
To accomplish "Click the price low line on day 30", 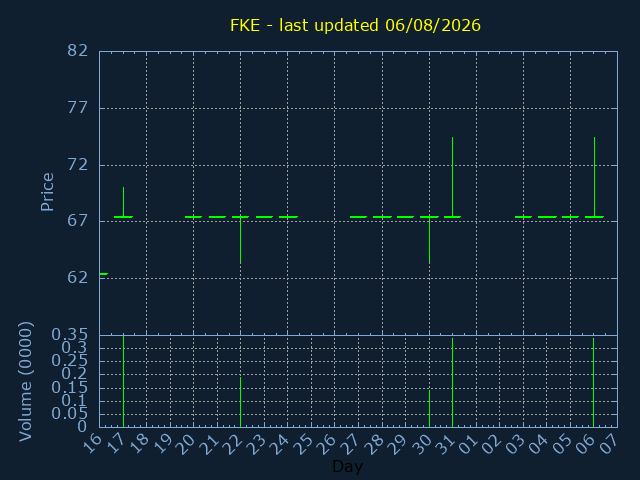I will click(429, 240).
